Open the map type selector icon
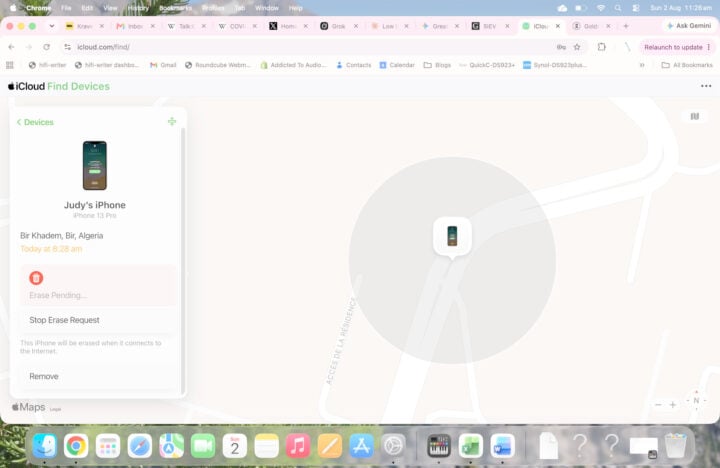 coord(695,117)
